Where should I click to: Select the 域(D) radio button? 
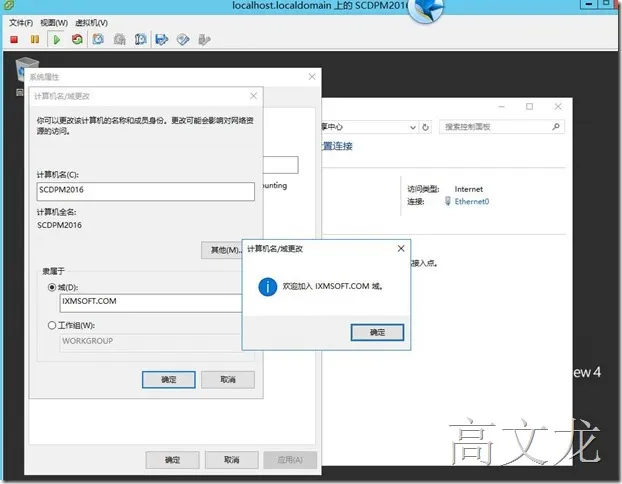(x=52, y=287)
